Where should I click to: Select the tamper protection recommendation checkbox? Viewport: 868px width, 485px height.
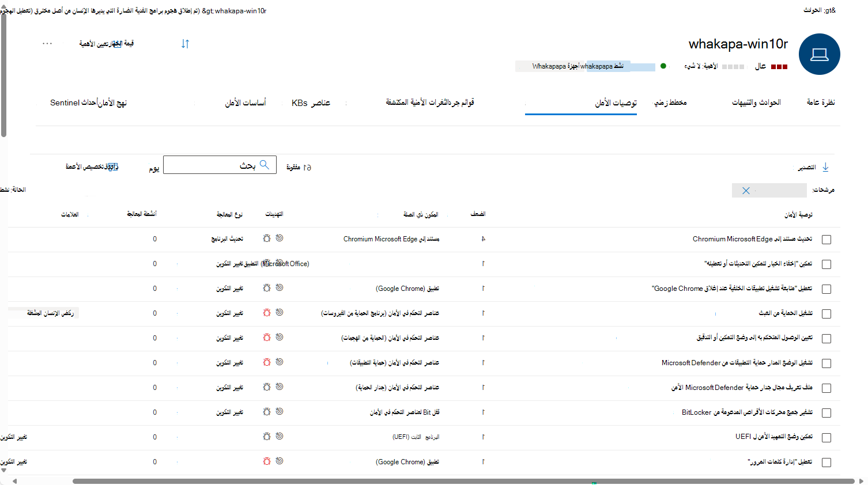point(827,314)
